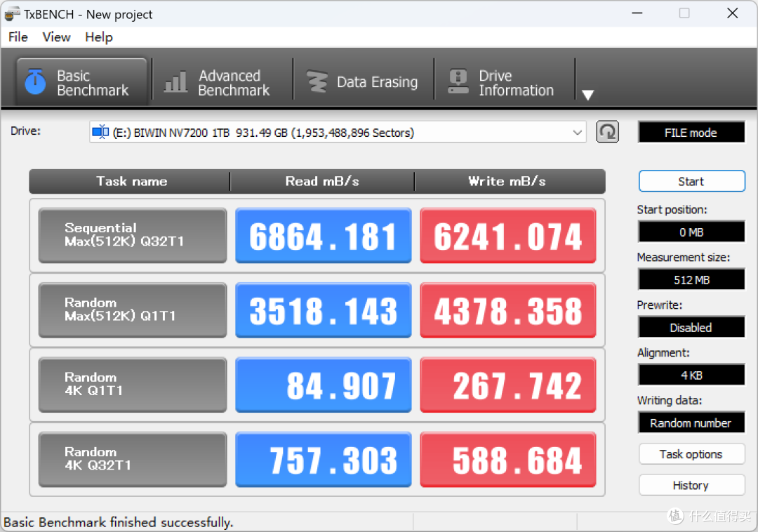Viewport: 758px width, 532px height.
Task: Click the 84.907 read value
Action: (x=324, y=385)
